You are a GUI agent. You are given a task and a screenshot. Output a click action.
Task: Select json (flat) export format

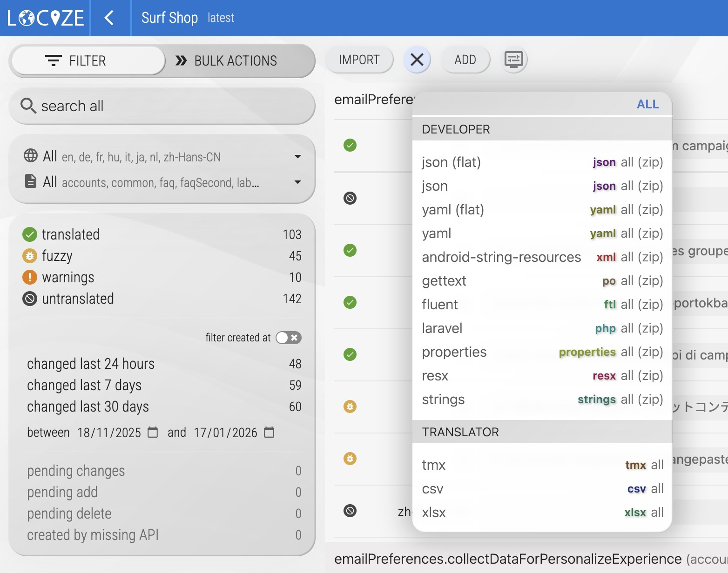click(451, 162)
